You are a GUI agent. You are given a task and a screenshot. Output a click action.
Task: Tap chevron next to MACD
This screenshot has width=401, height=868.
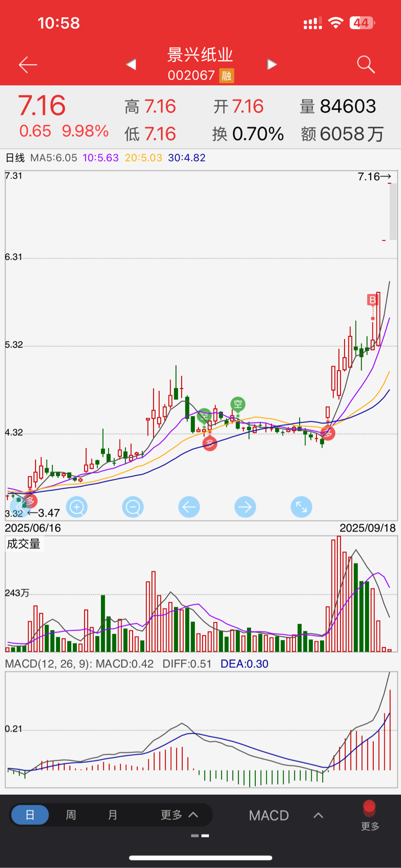319,815
